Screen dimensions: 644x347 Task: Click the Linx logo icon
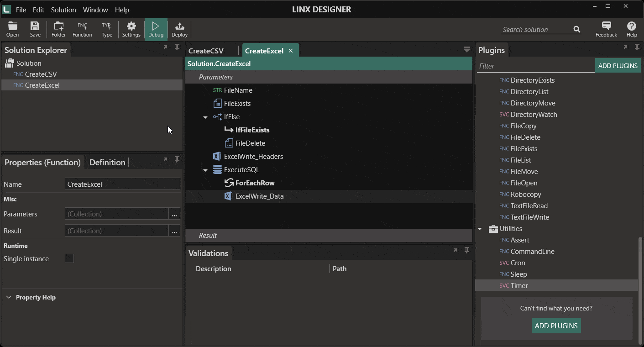pos(6,10)
